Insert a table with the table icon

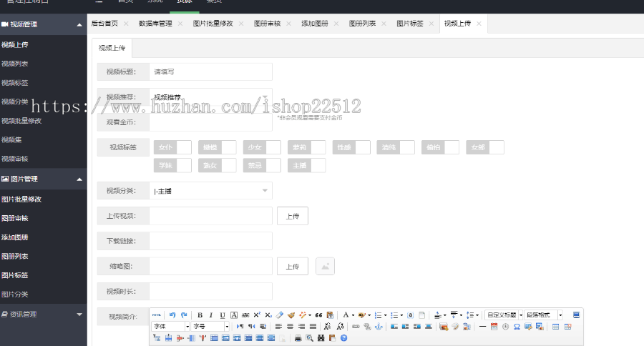pyautogui.click(x=556, y=326)
